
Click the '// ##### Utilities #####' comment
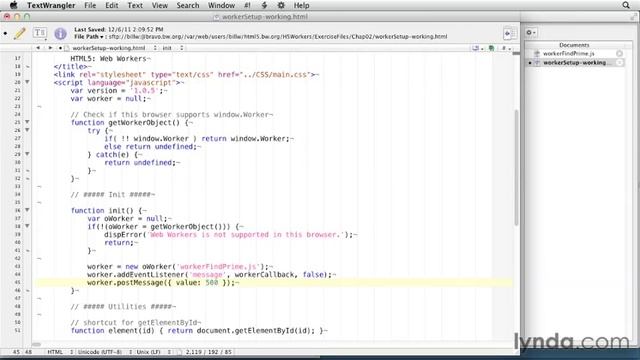(x=123, y=307)
